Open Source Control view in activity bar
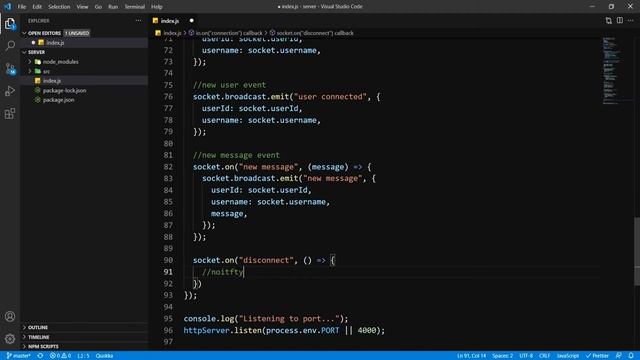The width and height of the screenshot is (640, 360). (x=10, y=68)
